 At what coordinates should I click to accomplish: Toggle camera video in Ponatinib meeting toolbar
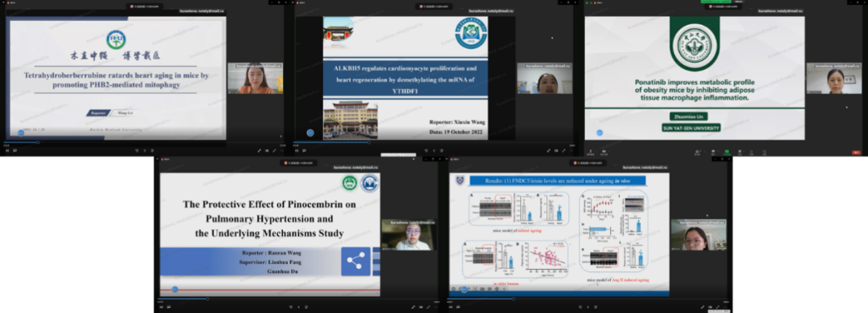tap(604, 152)
